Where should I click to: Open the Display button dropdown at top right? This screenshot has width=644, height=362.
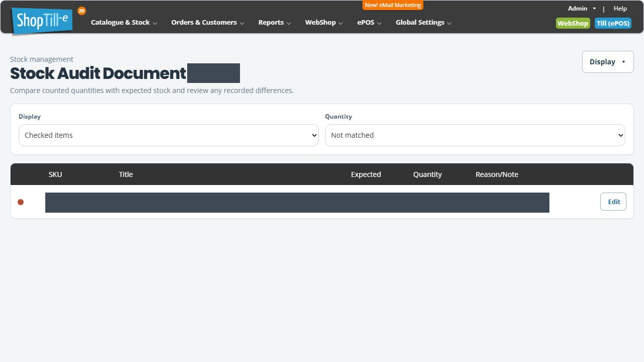click(608, 62)
